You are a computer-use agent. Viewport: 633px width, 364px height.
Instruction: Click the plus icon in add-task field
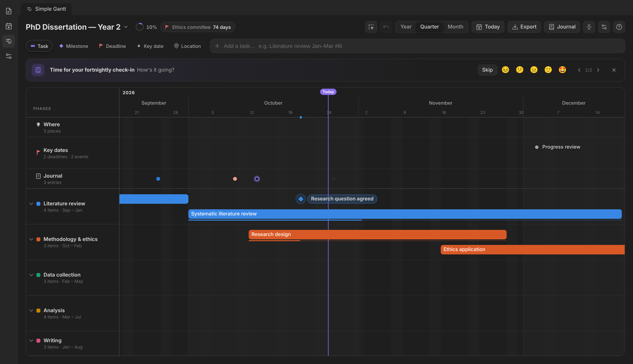(x=217, y=46)
